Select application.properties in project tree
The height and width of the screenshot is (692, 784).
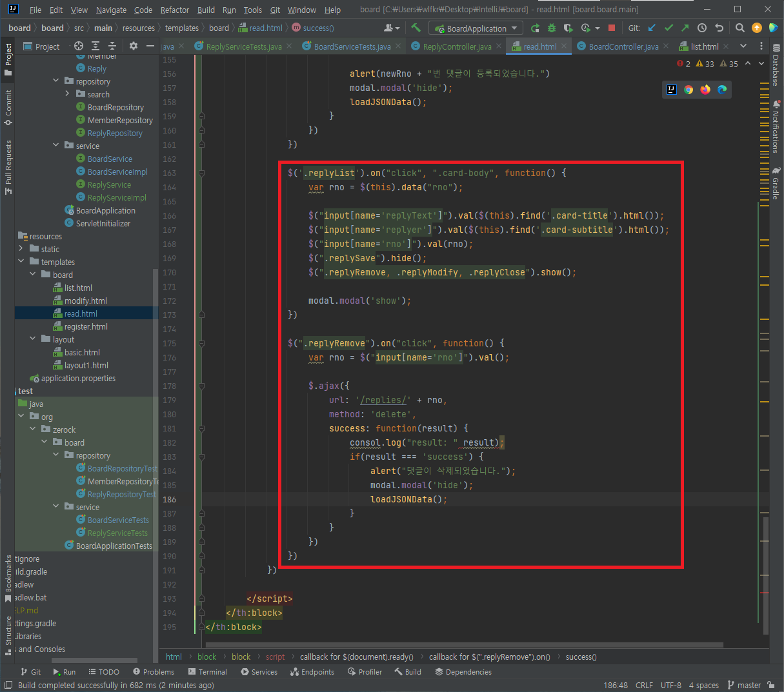(x=78, y=378)
